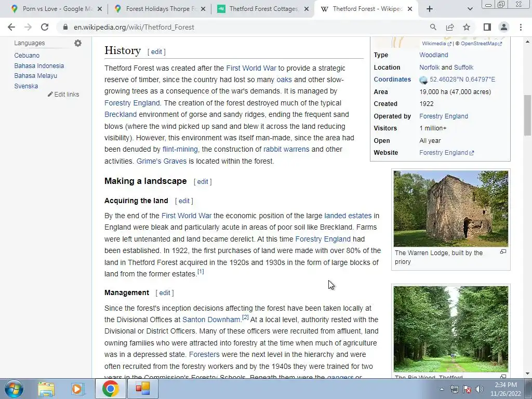Open a new tab with plus button
This screenshot has width=532, height=399.
coord(430,9)
